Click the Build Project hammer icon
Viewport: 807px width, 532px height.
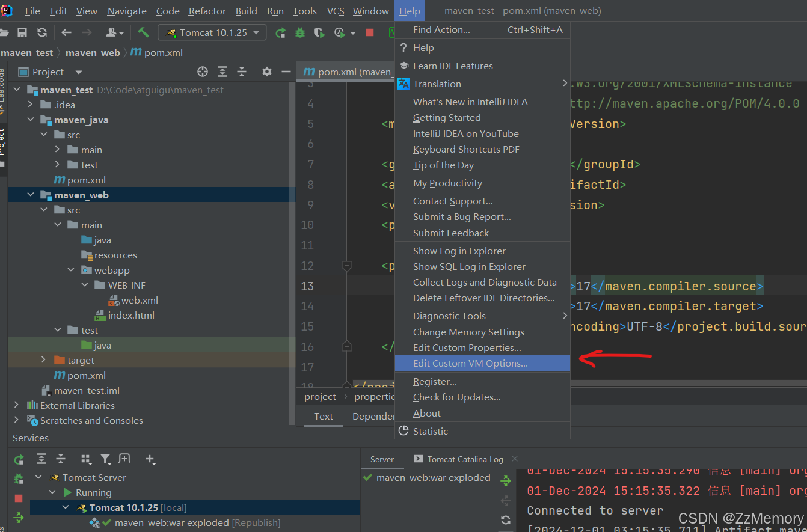tap(143, 32)
